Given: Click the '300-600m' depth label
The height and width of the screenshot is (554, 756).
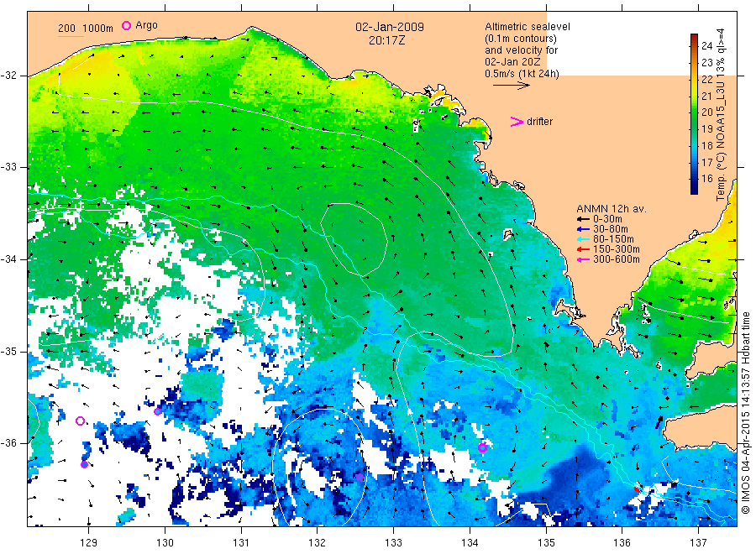Looking at the screenshot, I should [x=617, y=259].
